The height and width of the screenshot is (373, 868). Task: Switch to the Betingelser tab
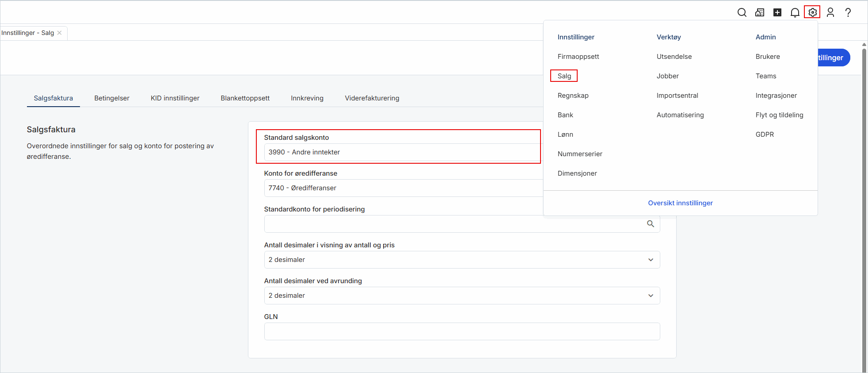pyautogui.click(x=112, y=98)
